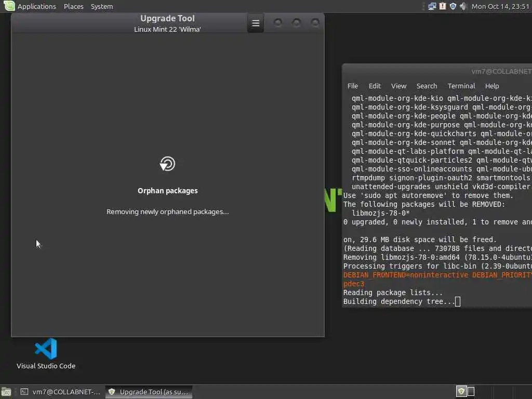Click the orphan packages spinner icon
This screenshot has height=399, width=532.
click(168, 164)
